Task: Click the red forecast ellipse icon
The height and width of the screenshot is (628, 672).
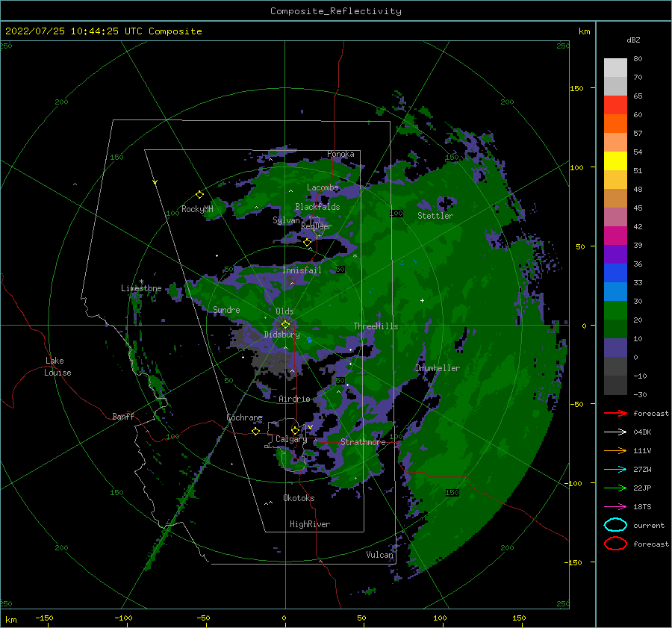Action: [615, 544]
